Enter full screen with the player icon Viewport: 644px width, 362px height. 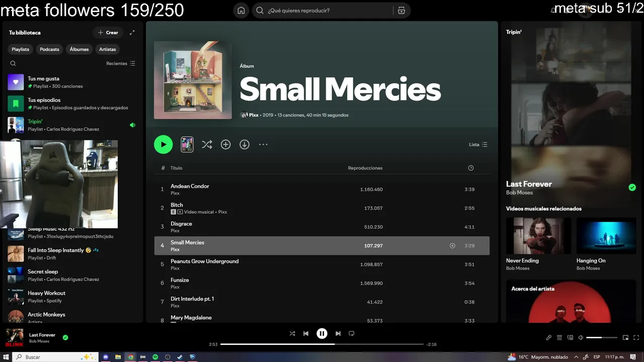(x=636, y=338)
